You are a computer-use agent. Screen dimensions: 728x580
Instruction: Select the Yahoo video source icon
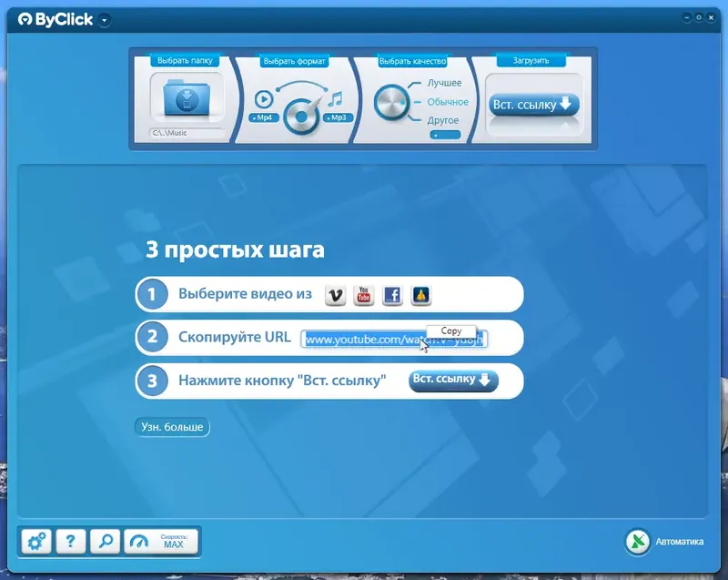pyautogui.click(x=420, y=294)
